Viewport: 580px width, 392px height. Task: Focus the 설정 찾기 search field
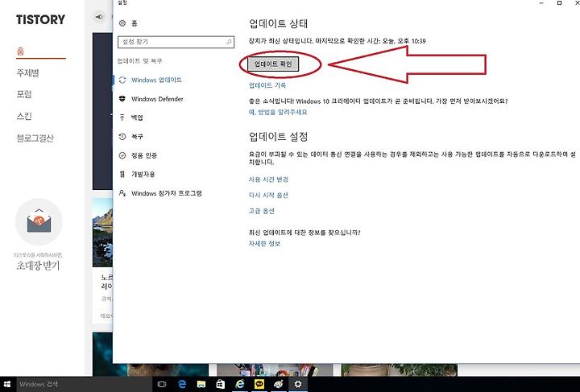pyautogui.click(x=176, y=42)
